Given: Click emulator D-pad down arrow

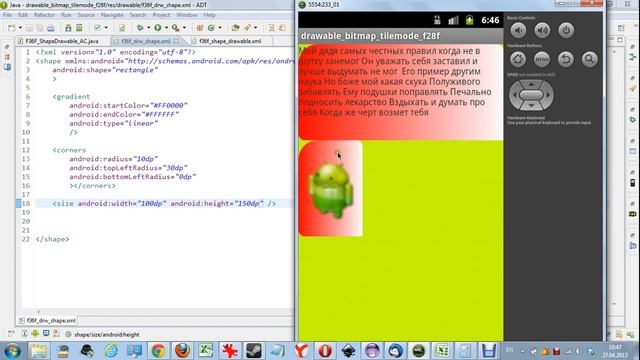Looking at the screenshot, I should 531,106.
